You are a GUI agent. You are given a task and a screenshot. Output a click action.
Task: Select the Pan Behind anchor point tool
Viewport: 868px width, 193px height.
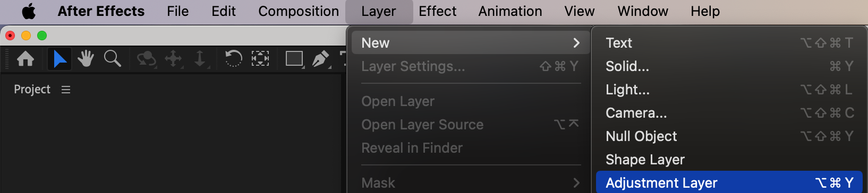pyautogui.click(x=260, y=58)
